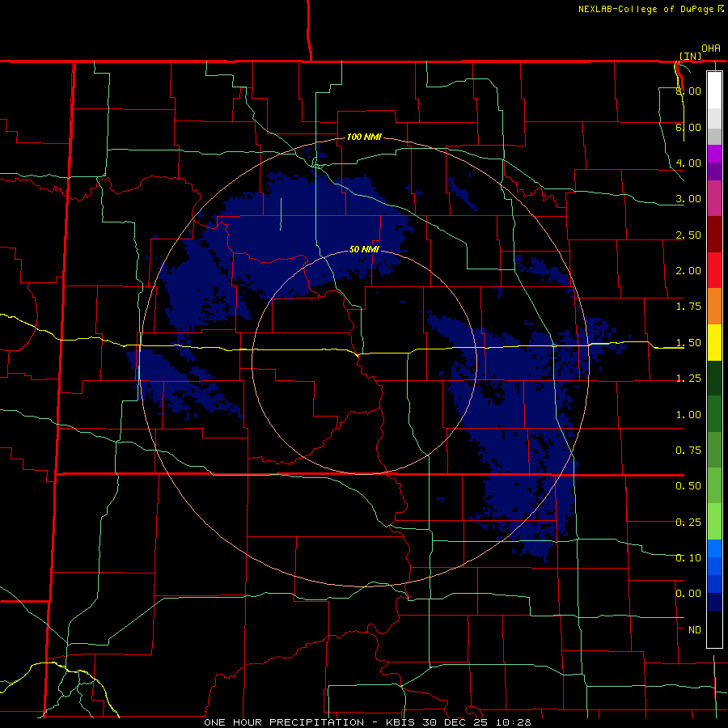Click the 50 NMI range ring label

coord(365,250)
